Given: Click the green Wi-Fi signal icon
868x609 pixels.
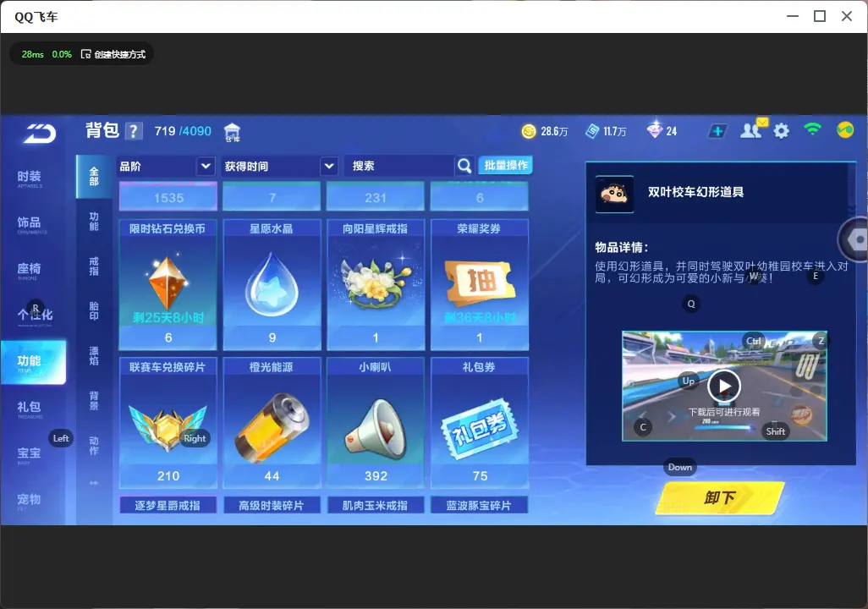Looking at the screenshot, I should [x=813, y=129].
